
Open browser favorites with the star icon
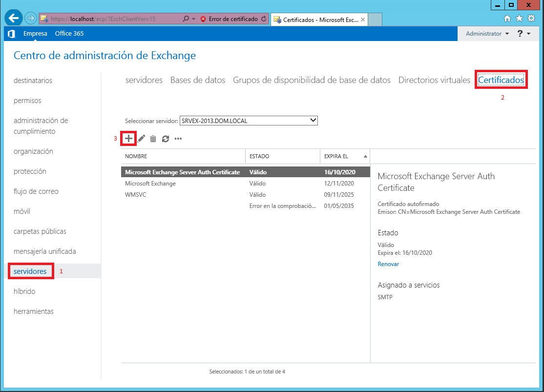519,18
